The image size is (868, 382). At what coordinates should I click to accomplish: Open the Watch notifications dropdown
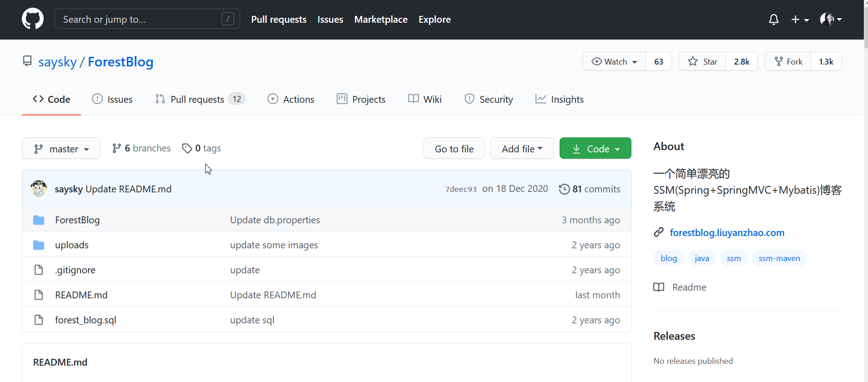[x=614, y=61]
